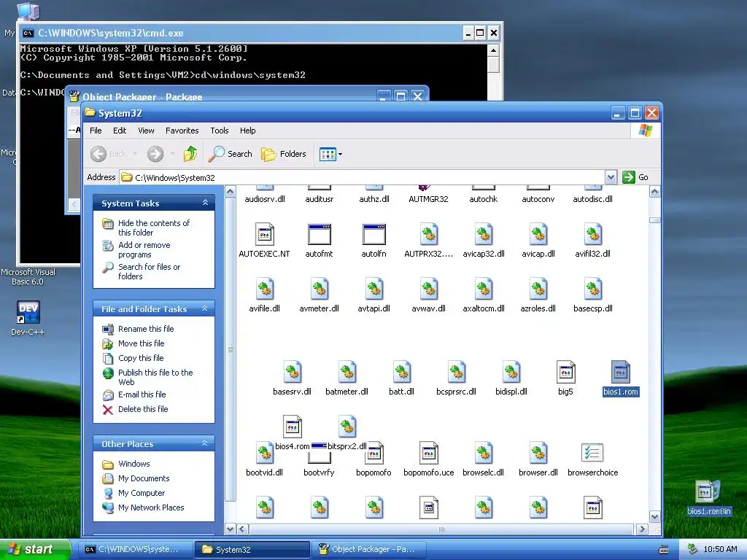Select the basecsp.dll icon
747x560 pixels.
[x=593, y=289]
